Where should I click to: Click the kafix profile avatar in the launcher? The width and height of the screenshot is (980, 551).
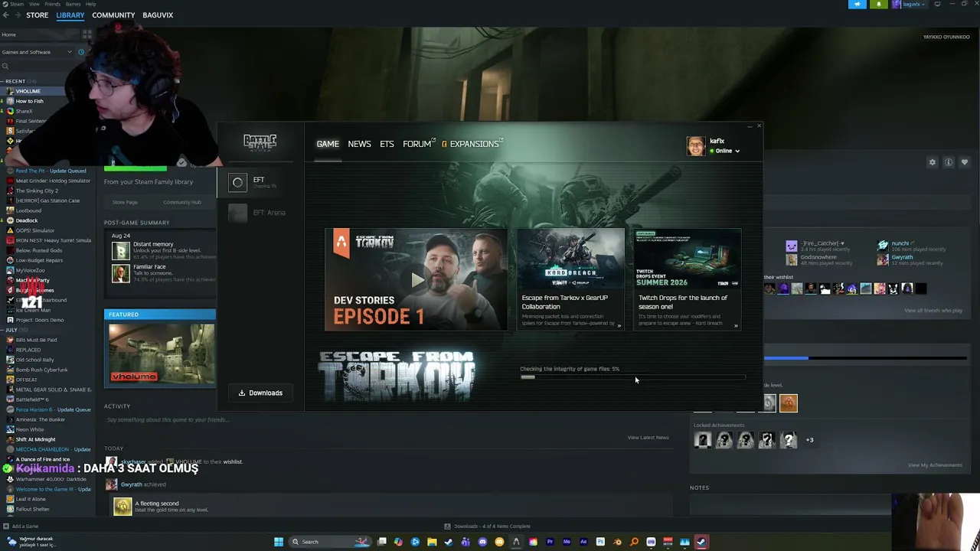pos(696,146)
